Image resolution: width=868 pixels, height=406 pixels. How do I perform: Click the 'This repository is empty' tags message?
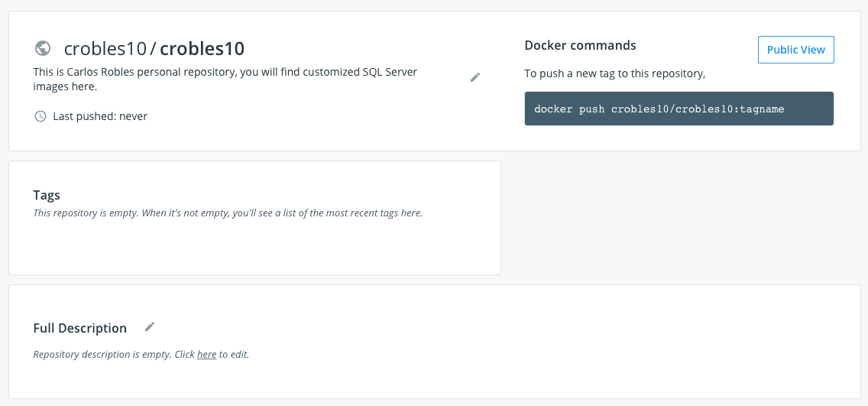[x=228, y=213]
